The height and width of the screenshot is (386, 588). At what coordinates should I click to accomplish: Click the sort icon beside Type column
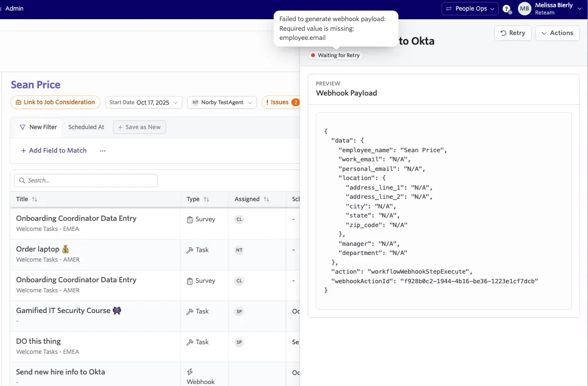[206, 199]
